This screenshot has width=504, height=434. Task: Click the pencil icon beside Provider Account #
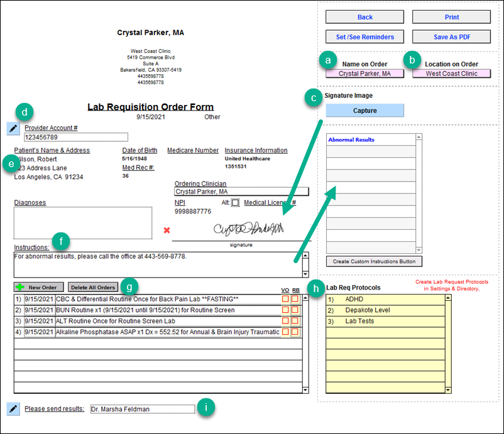[x=13, y=128]
